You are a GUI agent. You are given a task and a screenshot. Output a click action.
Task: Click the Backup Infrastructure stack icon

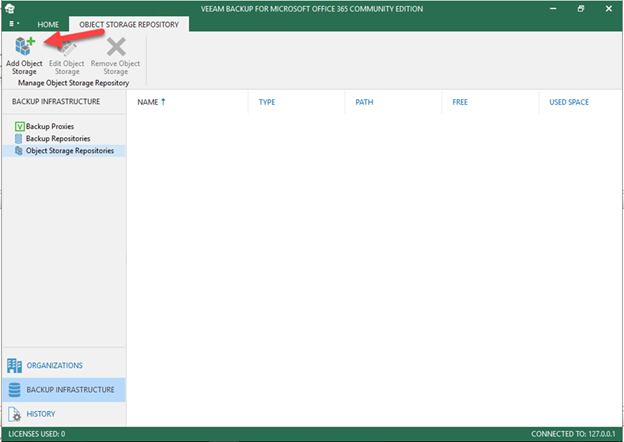pos(14,390)
